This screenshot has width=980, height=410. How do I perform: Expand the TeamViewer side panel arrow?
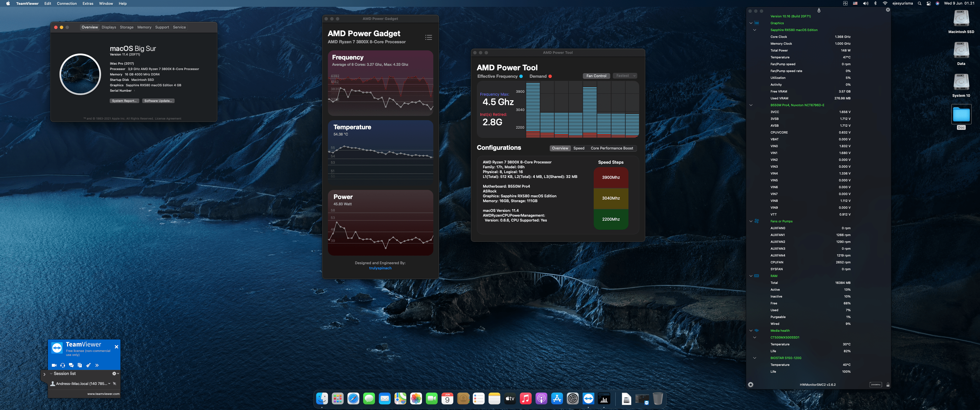[44, 375]
